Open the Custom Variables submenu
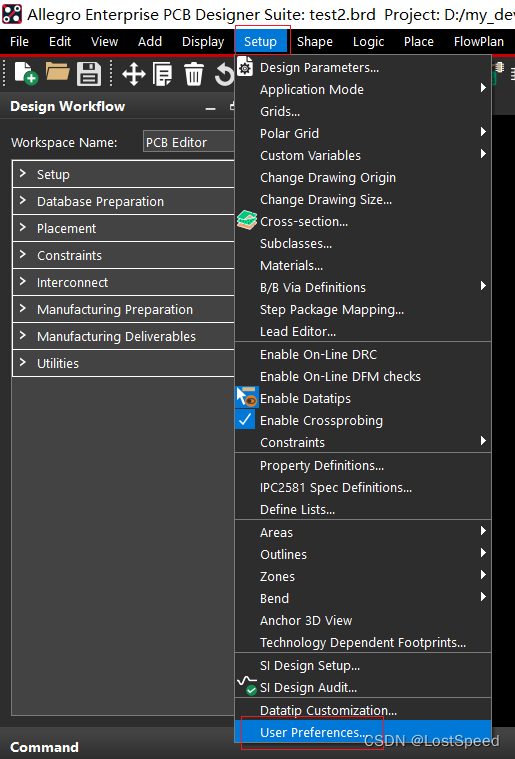Screen dimensions: 515x759 pyautogui.click(x=363, y=156)
